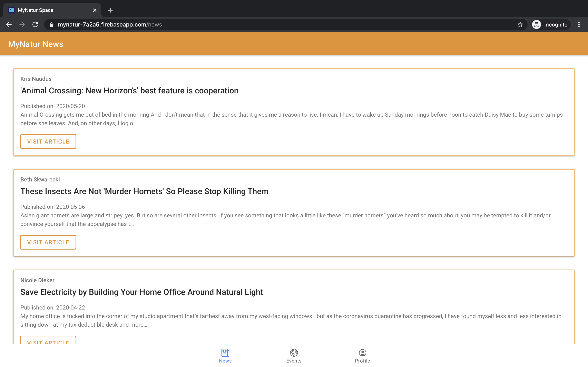588x367 pixels.
Task: View site lock security info
Action: tap(51, 24)
